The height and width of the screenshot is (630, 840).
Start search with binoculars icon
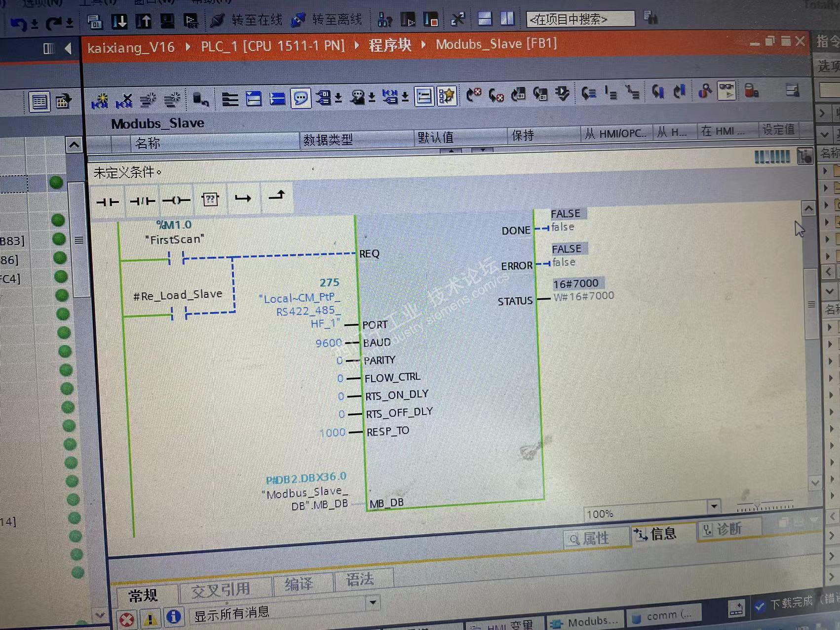click(651, 18)
